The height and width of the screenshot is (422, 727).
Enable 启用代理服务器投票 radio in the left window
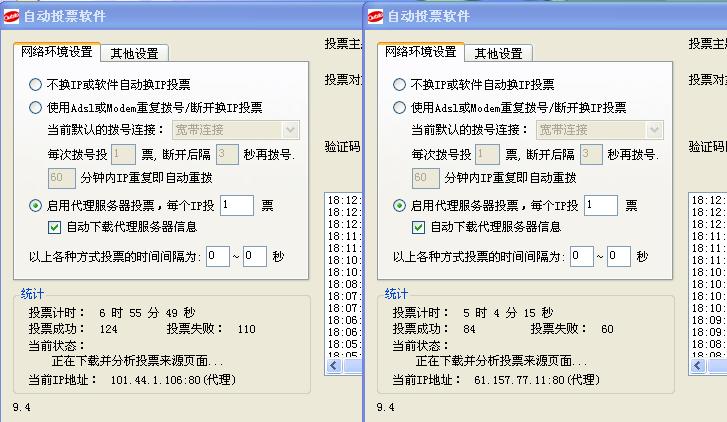pos(36,205)
